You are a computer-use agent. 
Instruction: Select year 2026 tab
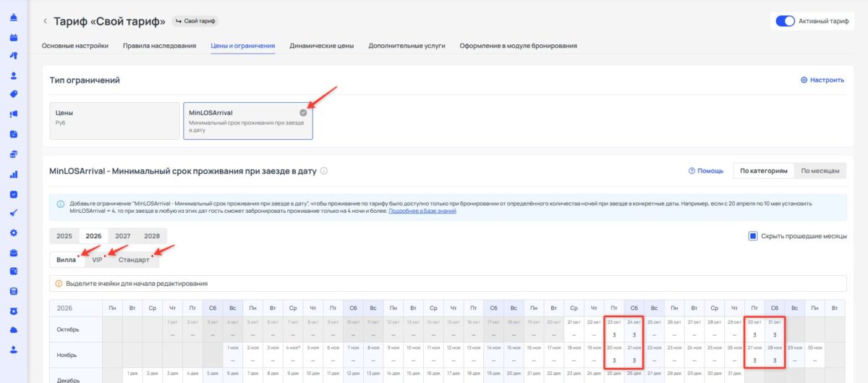pos(93,236)
